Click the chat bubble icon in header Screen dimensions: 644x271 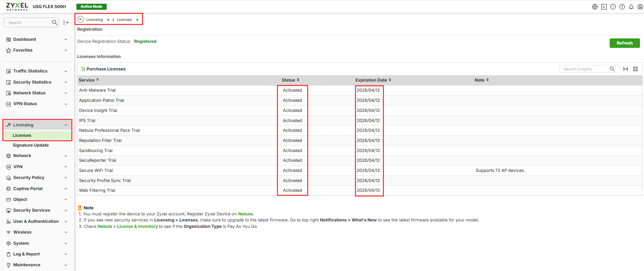click(x=613, y=7)
